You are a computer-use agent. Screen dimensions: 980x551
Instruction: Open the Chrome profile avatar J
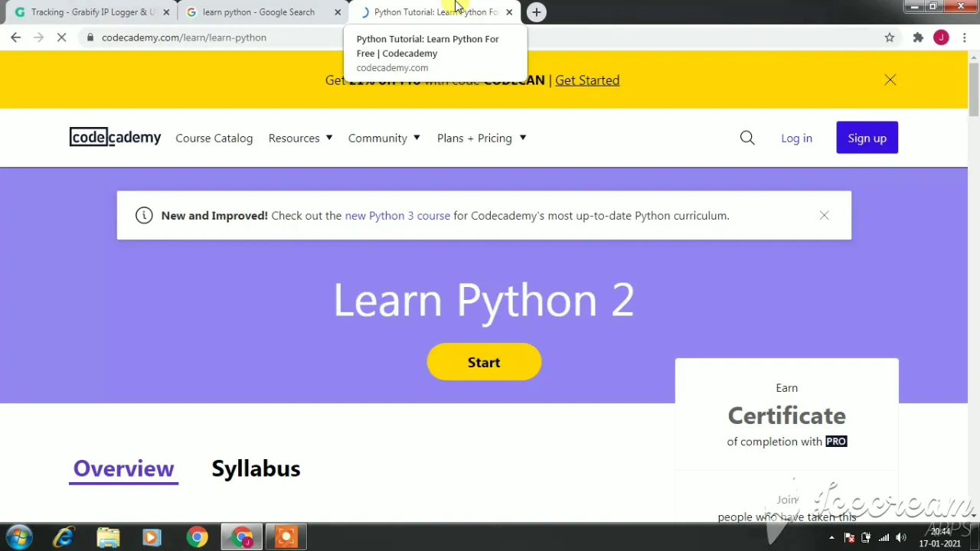click(x=941, y=37)
